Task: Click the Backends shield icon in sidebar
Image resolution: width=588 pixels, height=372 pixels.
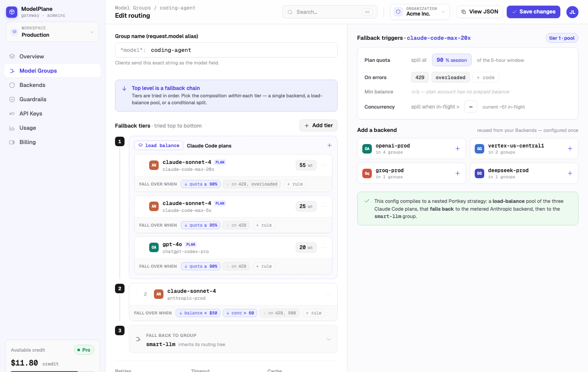Action: [x=12, y=85]
